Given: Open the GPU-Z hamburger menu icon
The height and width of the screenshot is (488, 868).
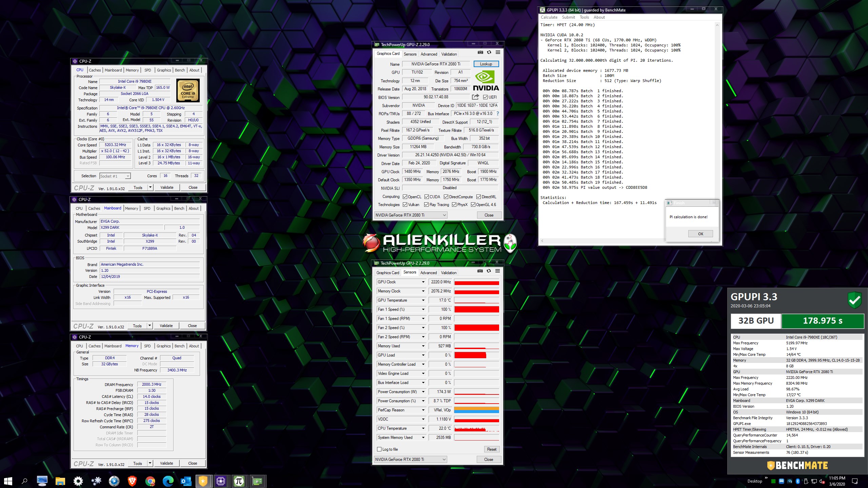Looking at the screenshot, I should [498, 52].
